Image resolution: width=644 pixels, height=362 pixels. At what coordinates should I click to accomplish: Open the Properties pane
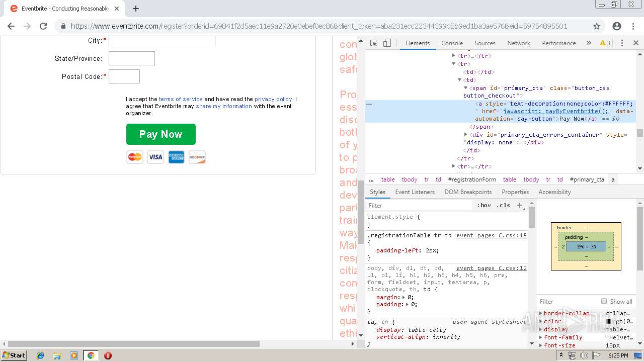[515, 192]
